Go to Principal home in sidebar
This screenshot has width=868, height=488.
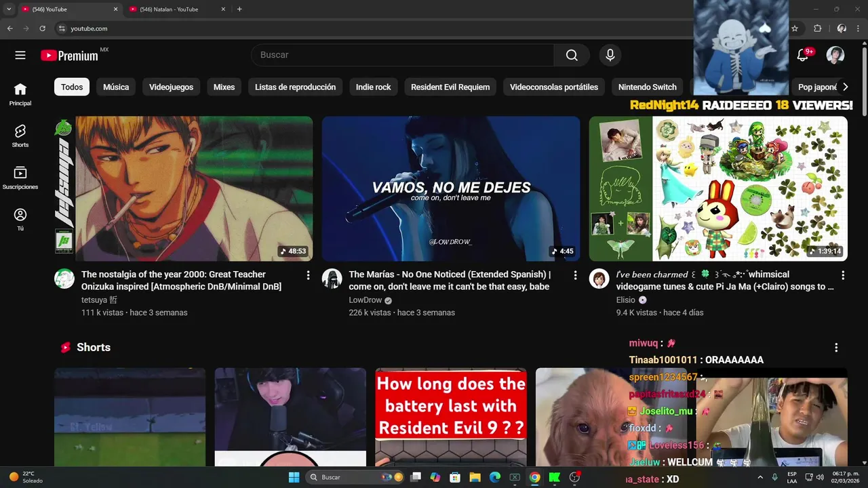[x=20, y=94]
